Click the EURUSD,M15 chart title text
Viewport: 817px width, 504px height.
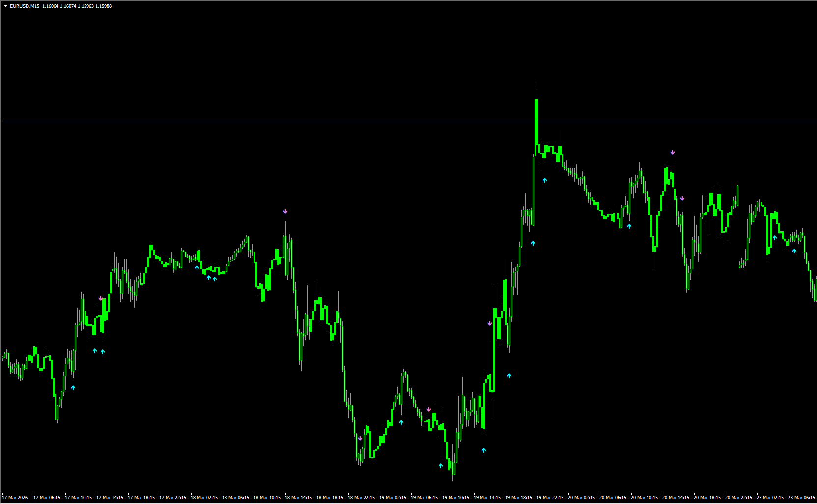(25, 6)
